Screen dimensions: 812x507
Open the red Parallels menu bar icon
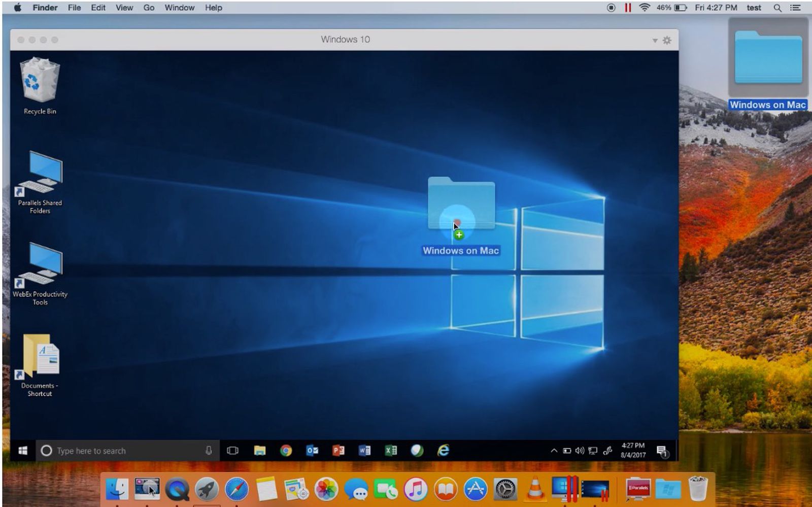tap(628, 8)
